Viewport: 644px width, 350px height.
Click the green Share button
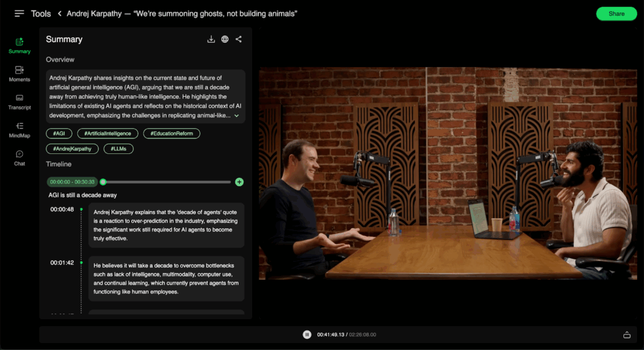click(x=616, y=14)
